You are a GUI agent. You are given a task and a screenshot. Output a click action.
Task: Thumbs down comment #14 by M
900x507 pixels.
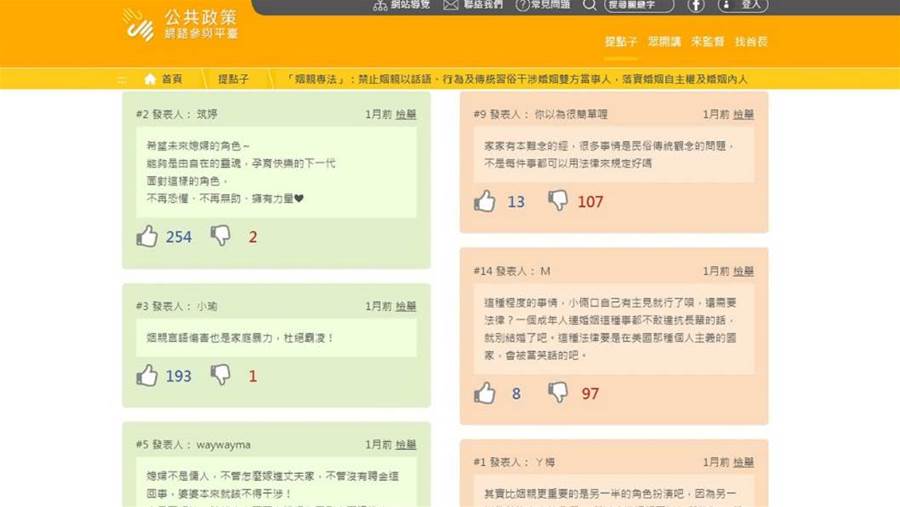558,392
